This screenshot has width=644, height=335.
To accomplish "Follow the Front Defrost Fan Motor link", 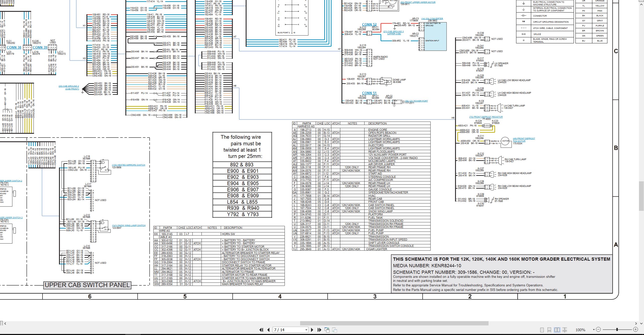I will pyautogui.click(x=524, y=140).
